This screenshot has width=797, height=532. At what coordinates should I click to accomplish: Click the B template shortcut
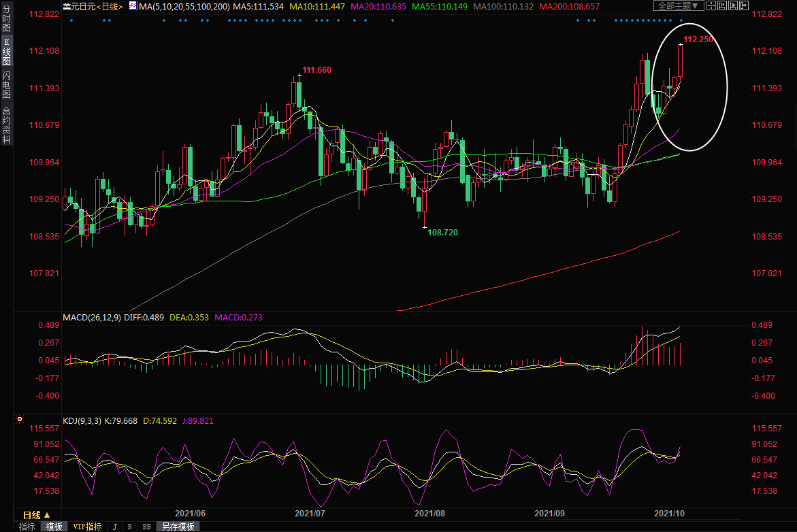click(129, 527)
